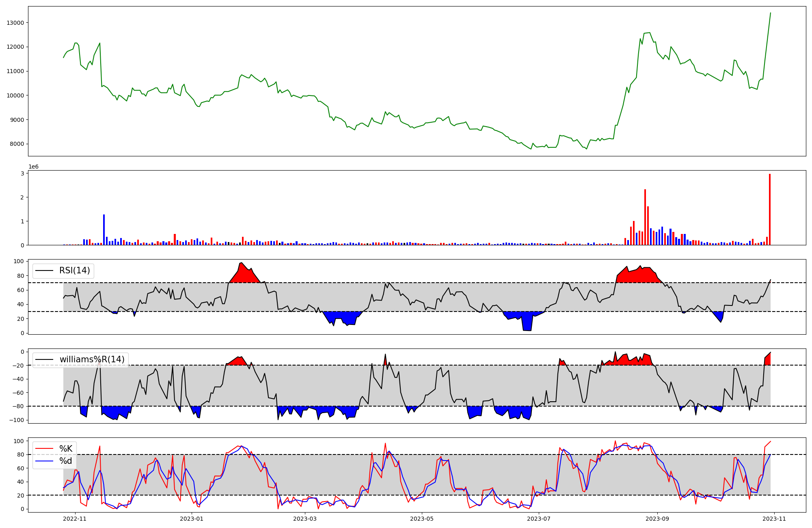Image resolution: width=812 pixels, height=528 pixels.
Task: Click the 2023-01 x-axis tick label
Action: pyautogui.click(x=191, y=519)
